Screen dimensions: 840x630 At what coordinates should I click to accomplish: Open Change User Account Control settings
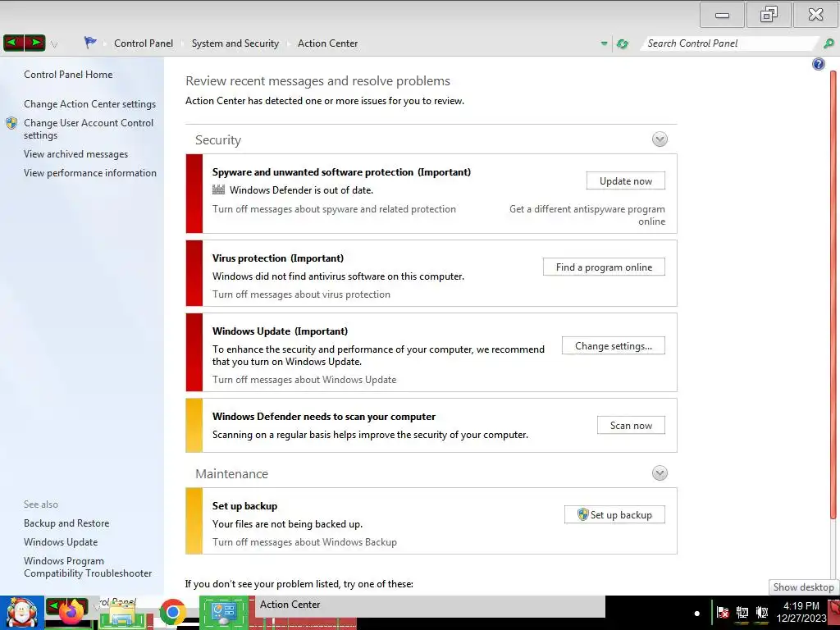point(89,129)
